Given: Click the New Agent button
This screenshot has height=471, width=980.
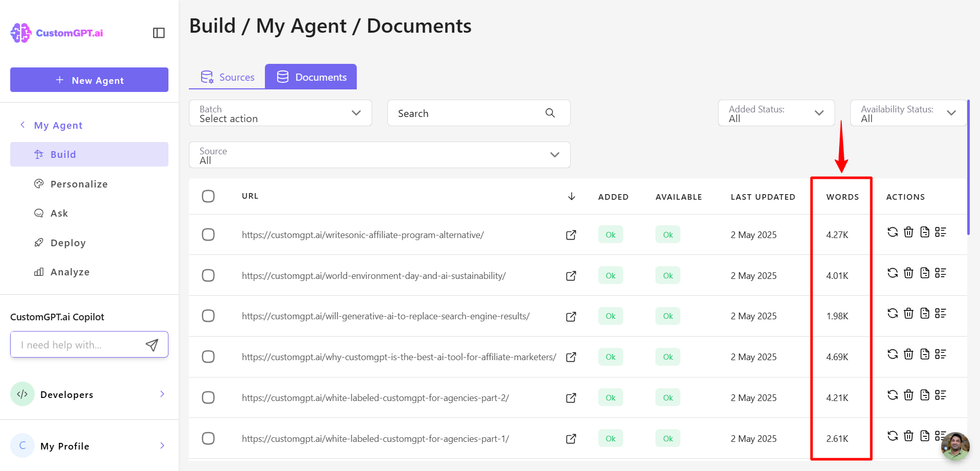Looking at the screenshot, I should pyautogui.click(x=89, y=80).
